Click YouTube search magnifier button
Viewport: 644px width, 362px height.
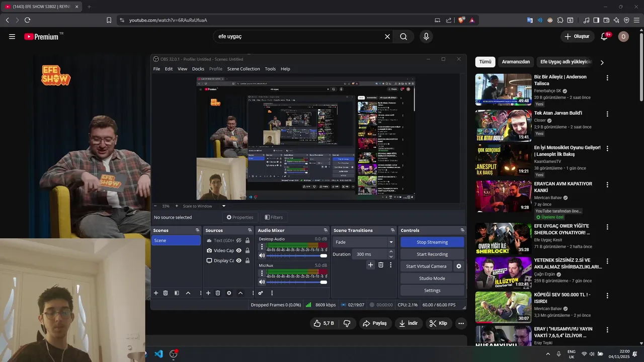(x=404, y=37)
